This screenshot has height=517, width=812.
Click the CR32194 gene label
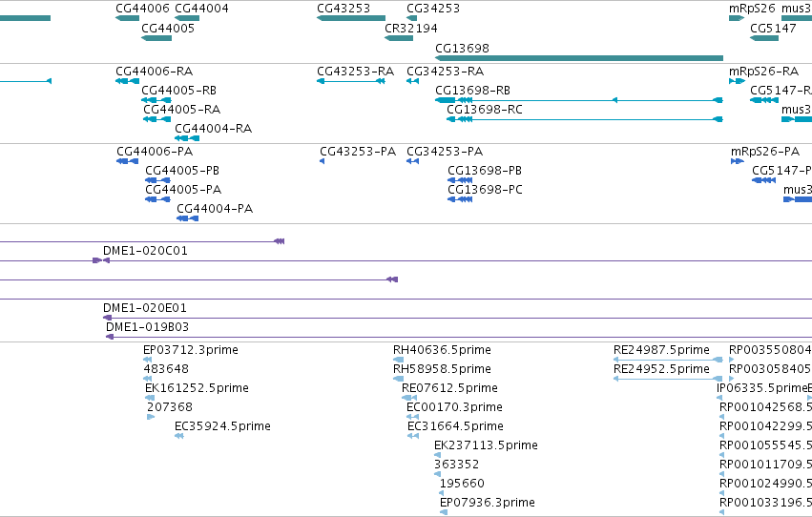(410, 28)
